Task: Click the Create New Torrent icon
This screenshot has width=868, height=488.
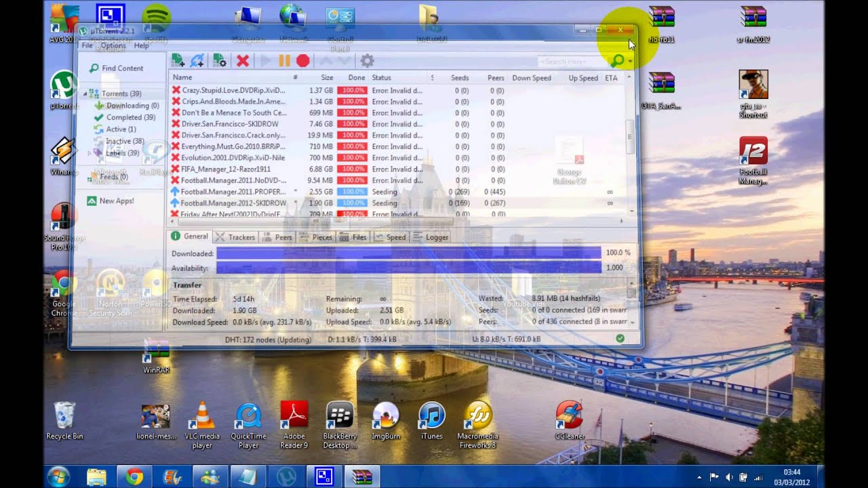Action: coord(220,60)
